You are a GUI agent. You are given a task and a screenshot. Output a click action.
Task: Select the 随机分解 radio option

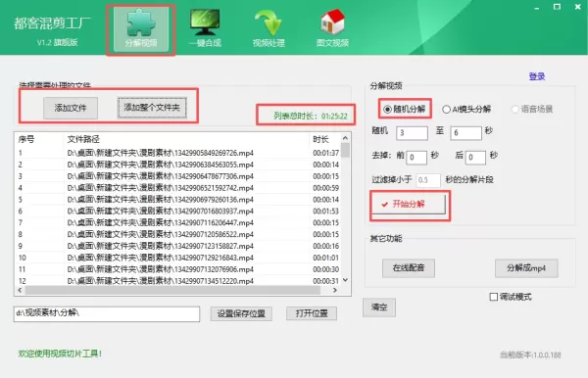[405, 109]
